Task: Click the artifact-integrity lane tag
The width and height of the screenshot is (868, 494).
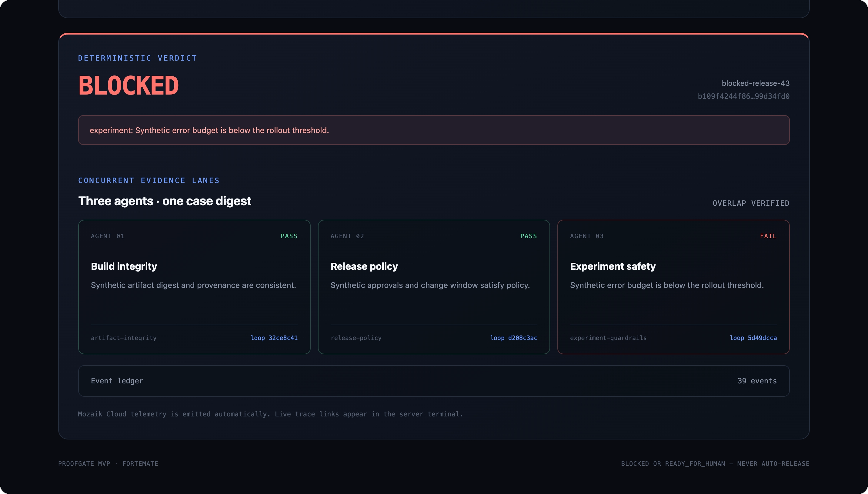Action: click(x=124, y=338)
